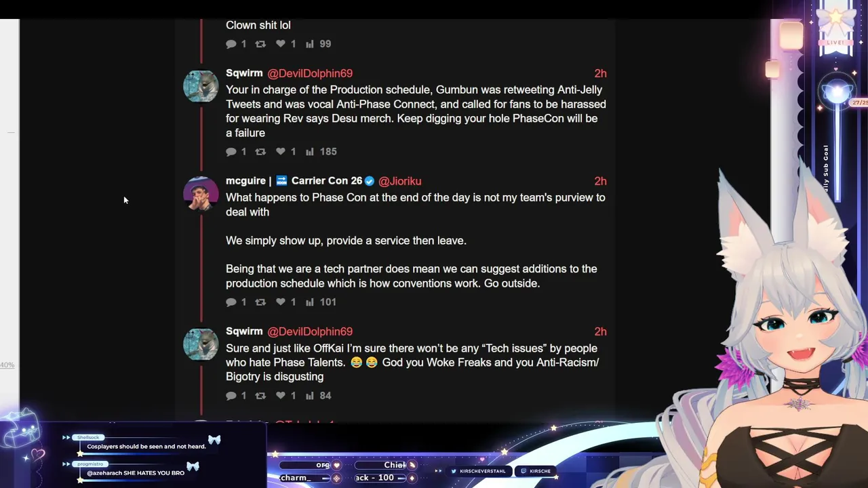Like the Clown shit lol tweet

point(281,44)
